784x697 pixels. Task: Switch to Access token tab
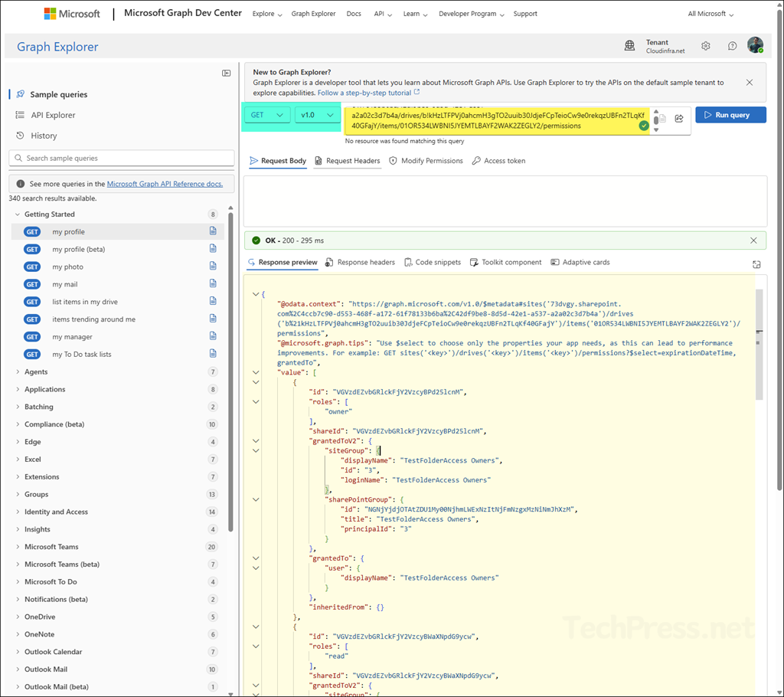pyautogui.click(x=498, y=161)
